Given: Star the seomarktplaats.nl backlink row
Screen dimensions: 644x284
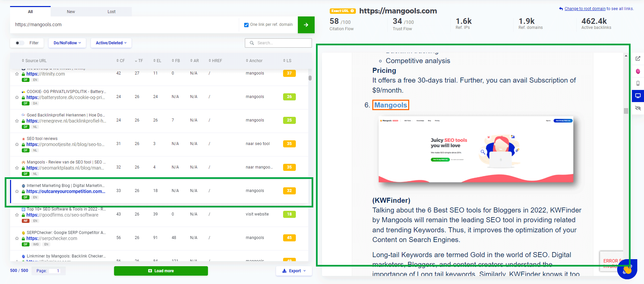Looking at the screenshot, I should pyautogui.click(x=17, y=168).
